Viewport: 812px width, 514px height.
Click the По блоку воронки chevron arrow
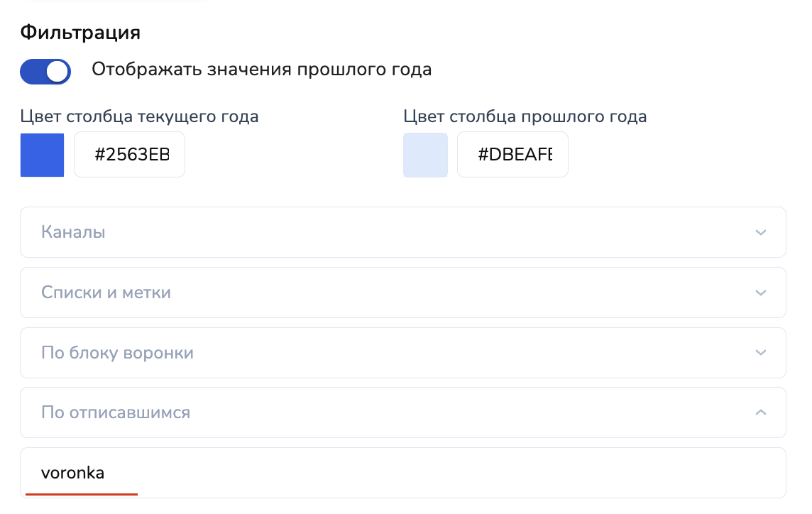click(761, 353)
